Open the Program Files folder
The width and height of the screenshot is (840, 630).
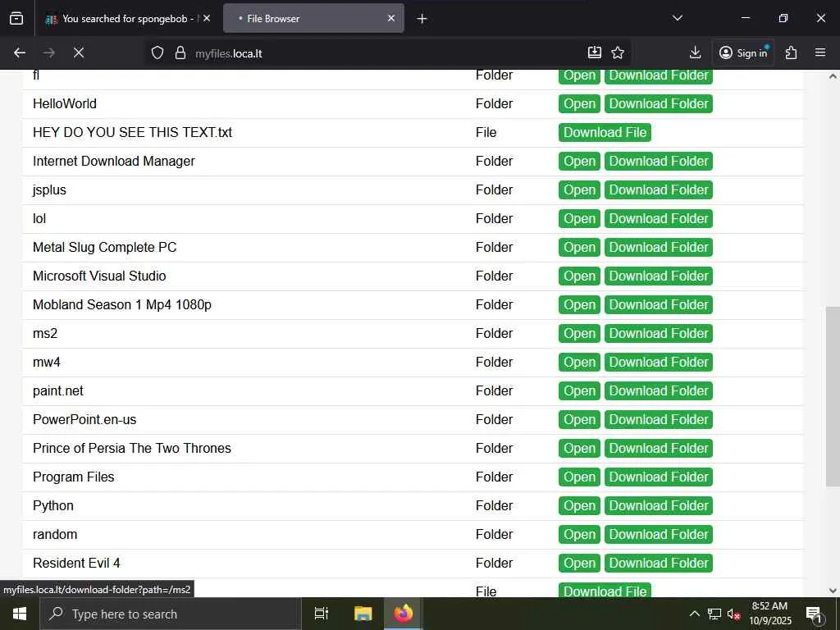pos(579,477)
